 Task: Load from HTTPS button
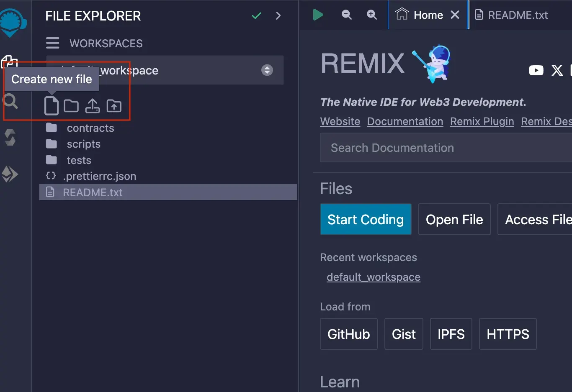508,334
